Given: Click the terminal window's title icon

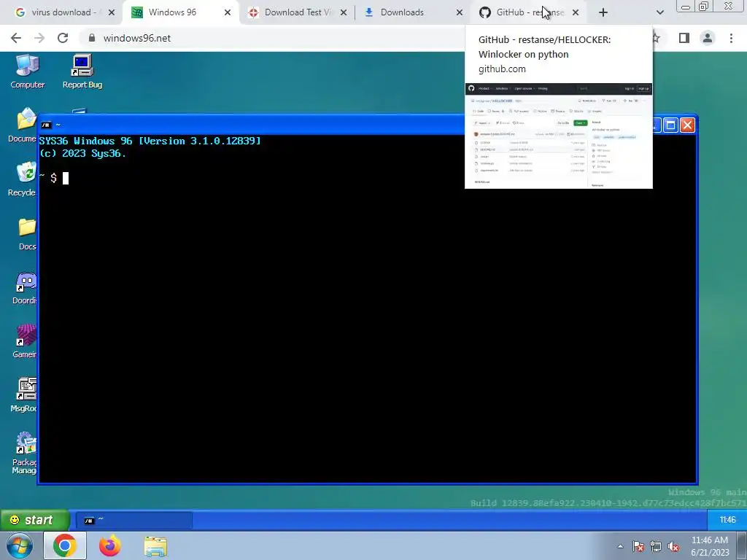Looking at the screenshot, I should [x=46, y=125].
